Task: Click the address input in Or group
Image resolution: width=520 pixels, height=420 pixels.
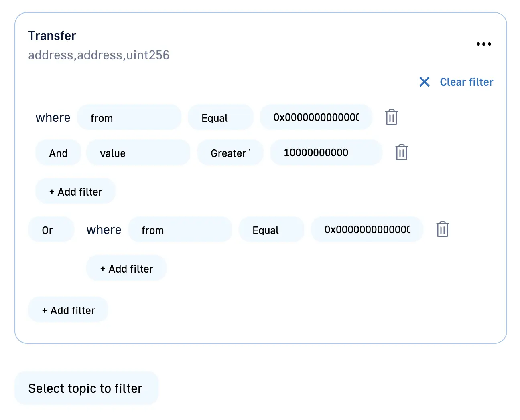Action: [367, 230]
